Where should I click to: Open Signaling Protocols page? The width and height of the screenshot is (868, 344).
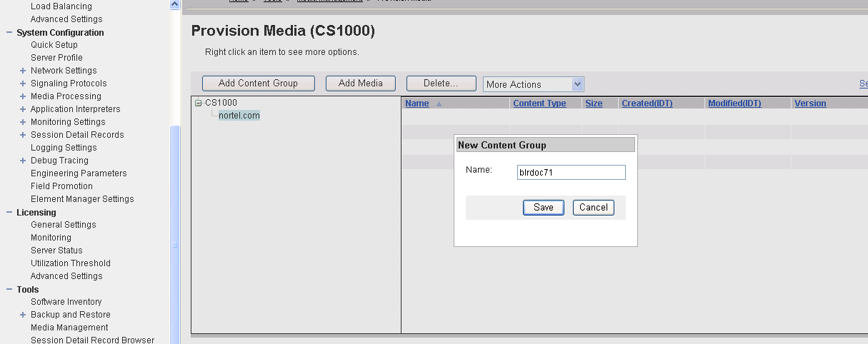(x=69, y=84)
